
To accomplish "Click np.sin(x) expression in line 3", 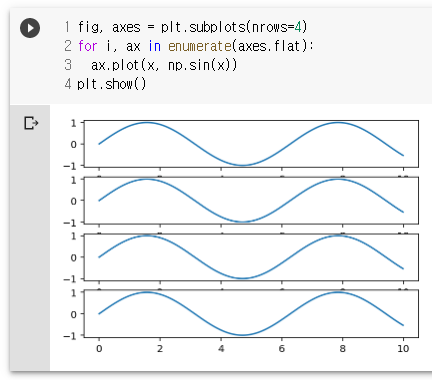I will tap(199, 65).
